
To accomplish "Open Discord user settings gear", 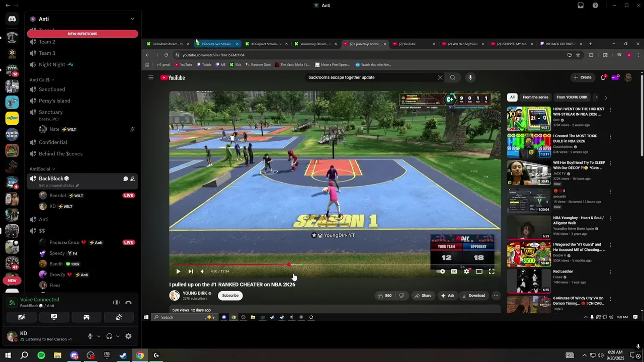I will click(128, 336).
